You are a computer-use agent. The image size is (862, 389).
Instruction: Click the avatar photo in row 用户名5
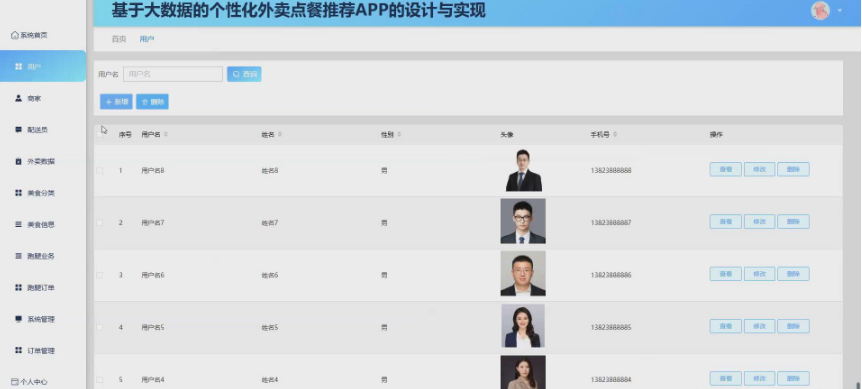coord(523,326)
